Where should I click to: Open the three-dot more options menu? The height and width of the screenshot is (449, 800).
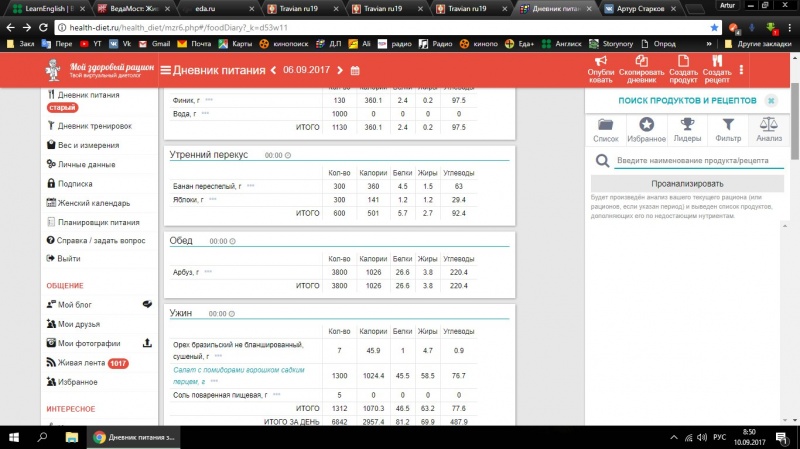pos(741,70)
